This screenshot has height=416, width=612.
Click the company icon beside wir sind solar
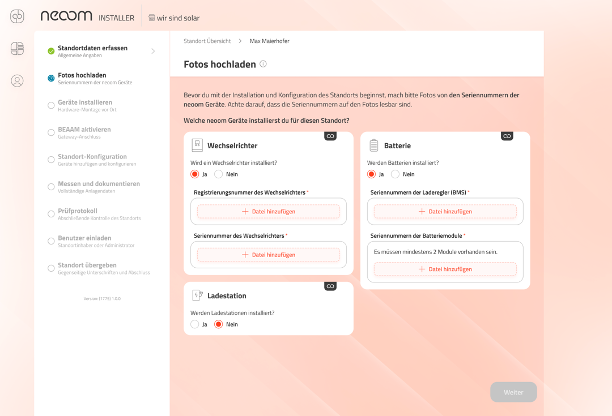(151, 18)
